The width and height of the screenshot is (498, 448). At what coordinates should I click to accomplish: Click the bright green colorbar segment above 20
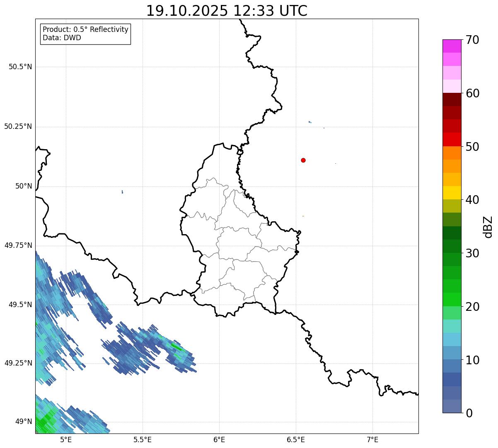pyautogui.click(x=452, y=299)
